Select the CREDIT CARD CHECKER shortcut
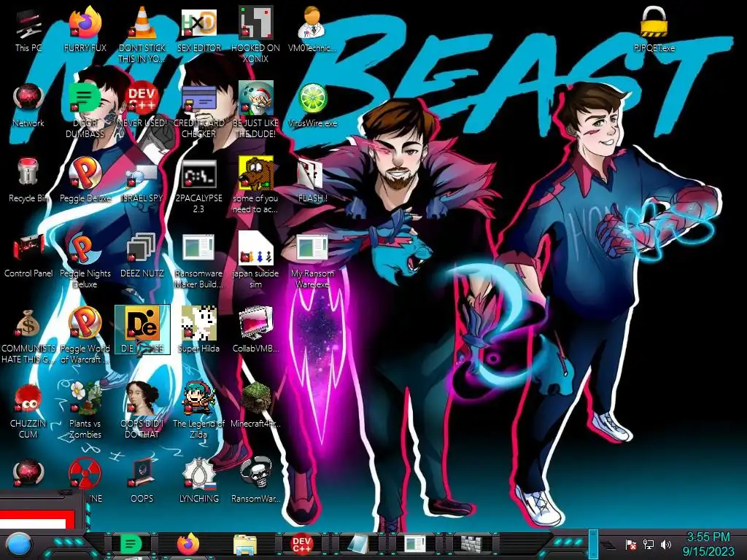The image size is (747, 560). tap(198, 111)
